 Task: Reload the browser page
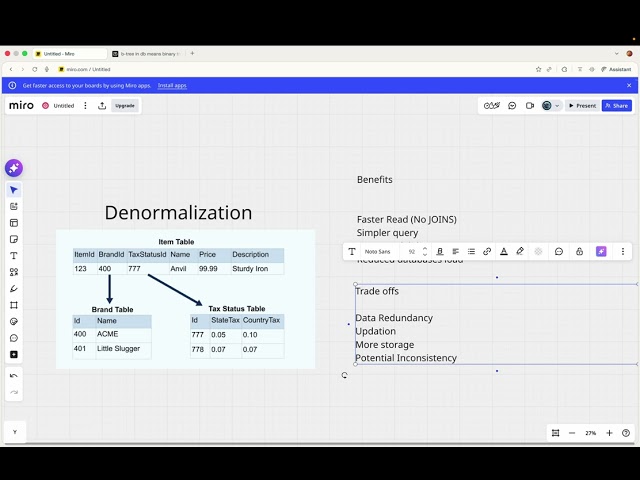click(x=35, y=69)
